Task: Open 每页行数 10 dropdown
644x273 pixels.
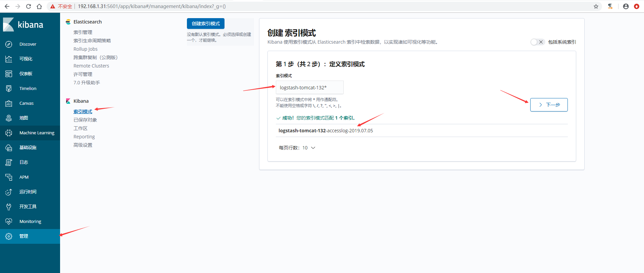Action: click(297, 148)
